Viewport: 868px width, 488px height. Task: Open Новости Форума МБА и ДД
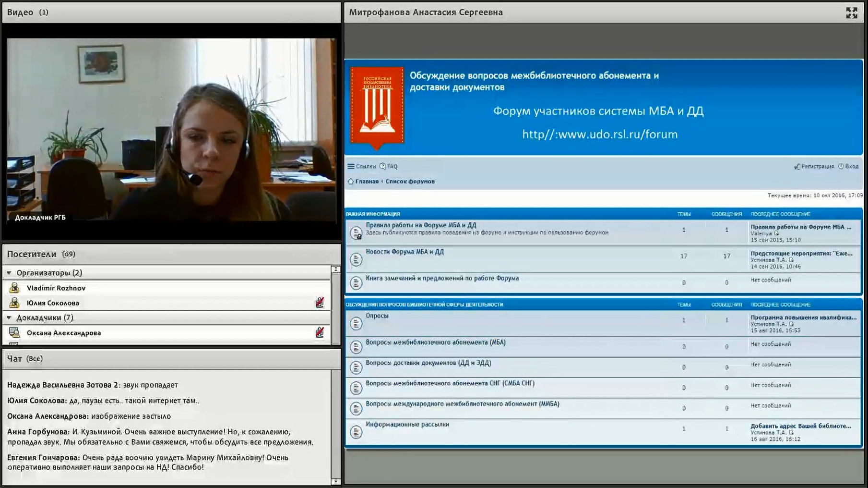404,252
